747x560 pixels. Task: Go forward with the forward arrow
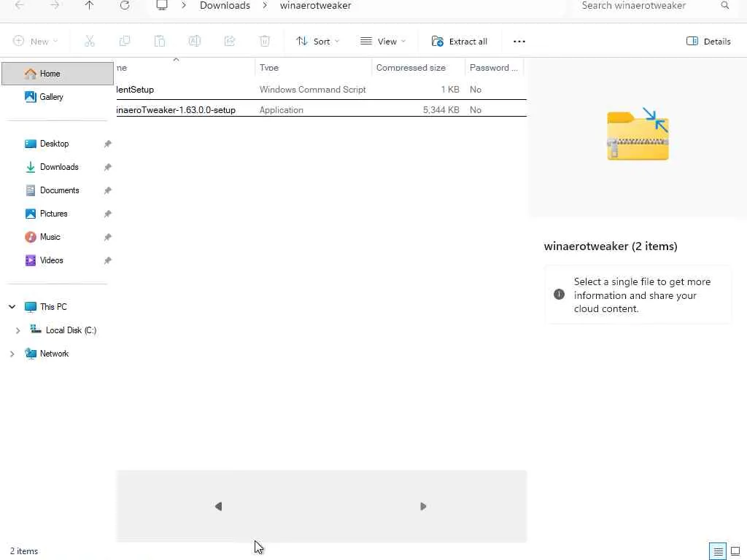click(x=54, y=5)
